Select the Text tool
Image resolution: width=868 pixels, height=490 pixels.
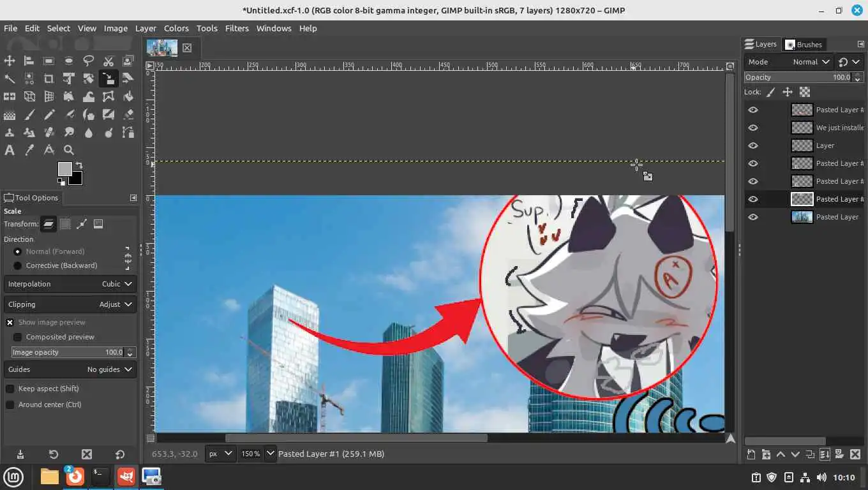point(10,151)
